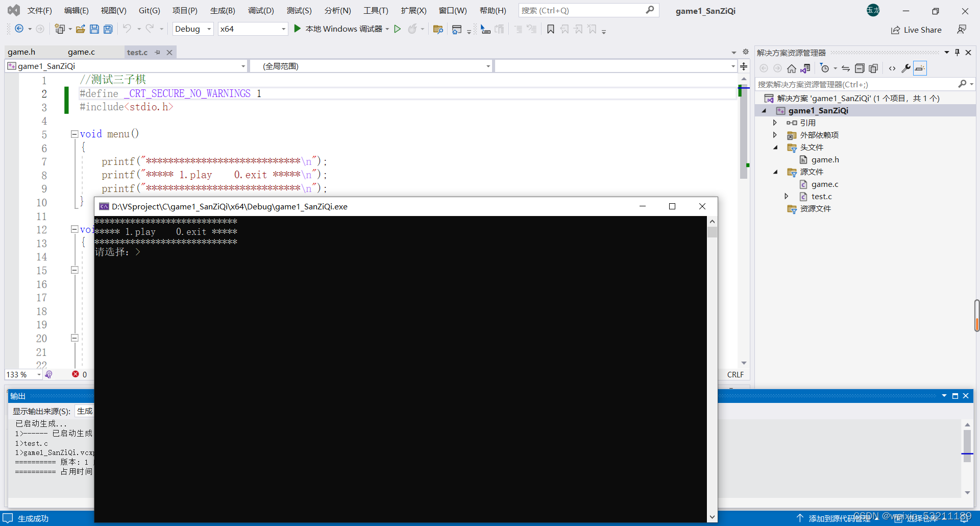This screenshot has height=526, width=980.
Task: Click the New Project toolbar icon
Action: 60,29
